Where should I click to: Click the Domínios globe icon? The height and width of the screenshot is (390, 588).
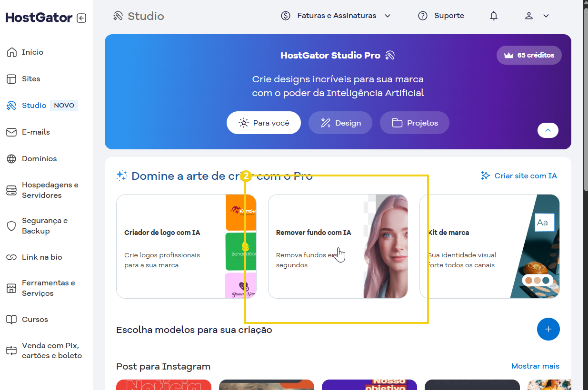point(11,159)
